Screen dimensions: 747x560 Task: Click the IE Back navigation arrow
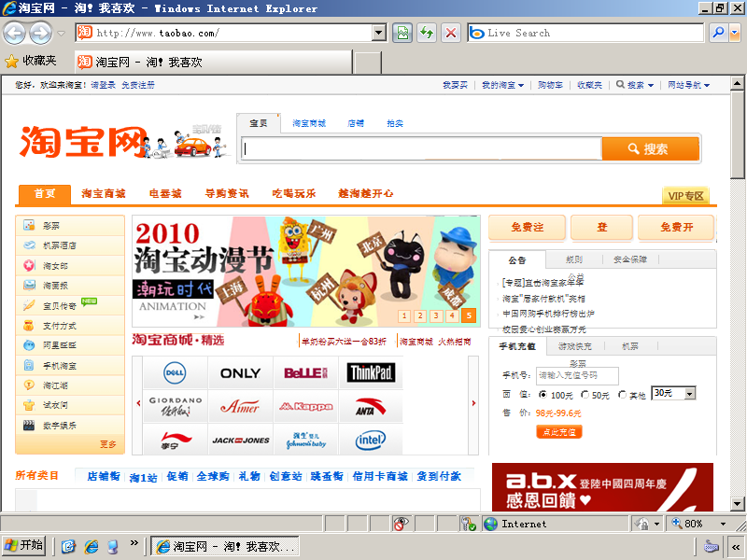coord(14,34)
